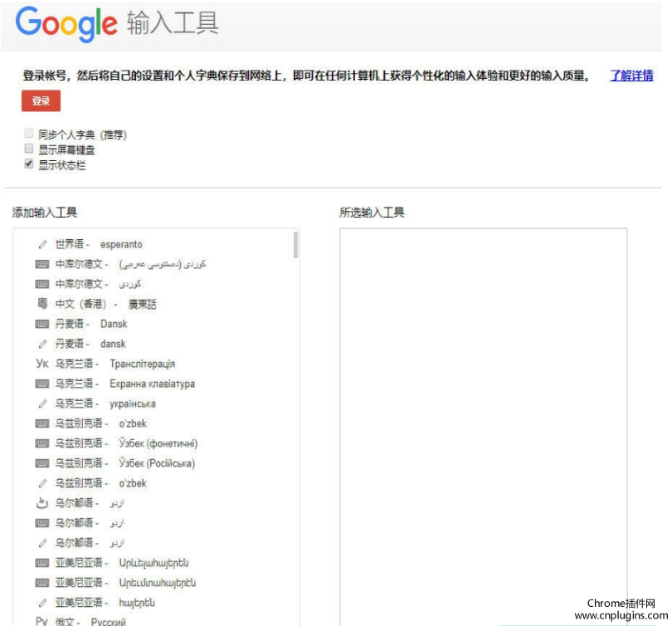Image resolution: width=672 pixels, height=626 pixels.
Task: Click pencil icon for 乌兹别克语 o'zbek handwriting
Action: (42, 483)
